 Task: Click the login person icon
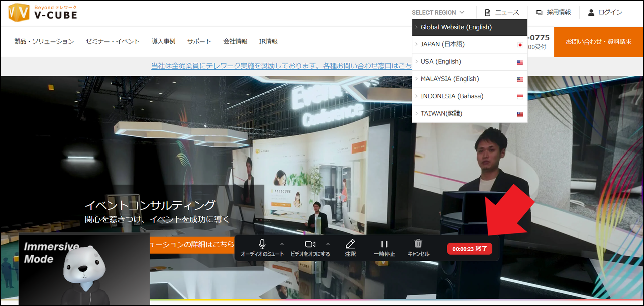(x=591, y=12)
